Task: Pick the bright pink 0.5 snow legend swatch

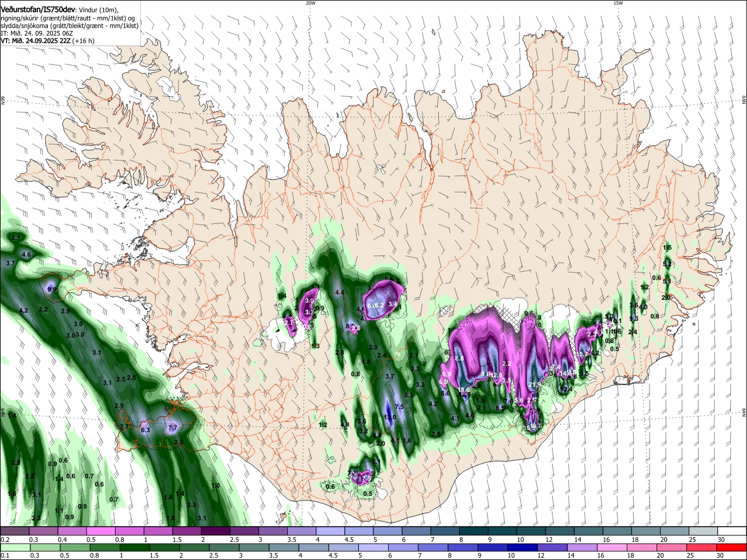Action: (100, 531)
